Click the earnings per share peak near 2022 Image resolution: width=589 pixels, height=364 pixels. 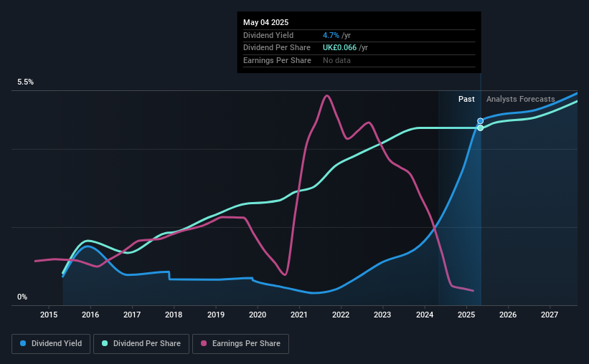click(x=327, y=96)
